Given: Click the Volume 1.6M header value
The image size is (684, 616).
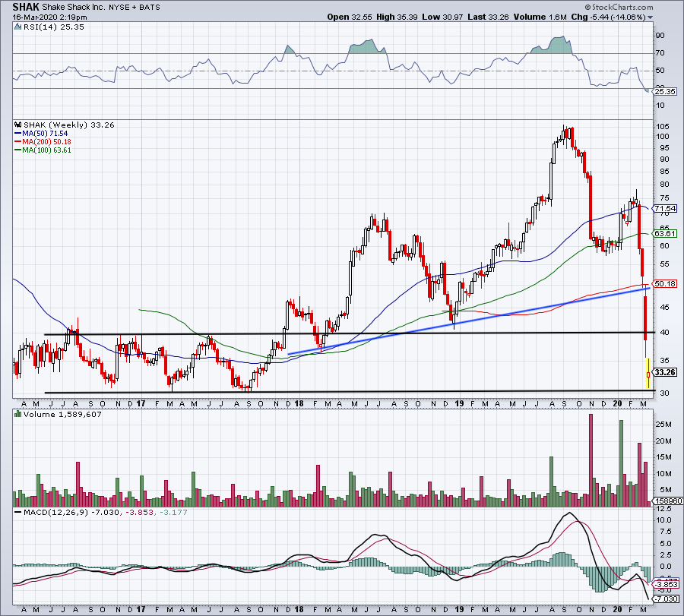Looking at the screenshot, I should [x=540, y=17].
